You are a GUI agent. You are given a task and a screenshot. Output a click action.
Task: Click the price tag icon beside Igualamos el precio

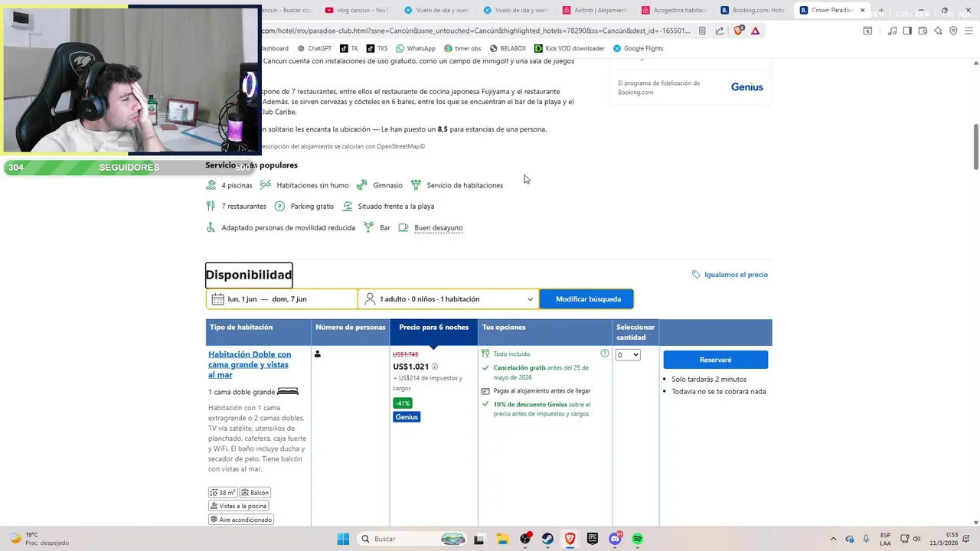tap(696, 275)
